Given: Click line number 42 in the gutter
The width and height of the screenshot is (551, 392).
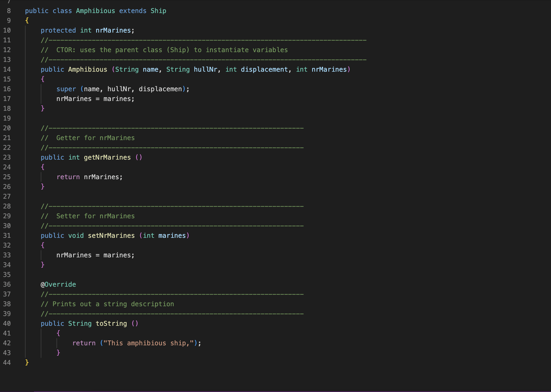Looking at the screenshot, I should click(x=7, y=343).
